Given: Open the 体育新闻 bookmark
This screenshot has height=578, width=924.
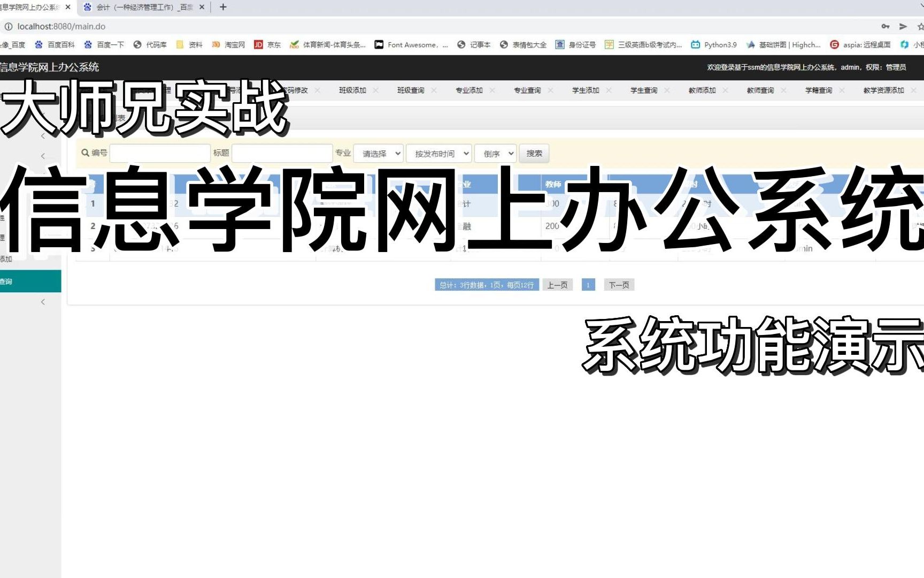Looking at the screenshot, I should 328,45.
